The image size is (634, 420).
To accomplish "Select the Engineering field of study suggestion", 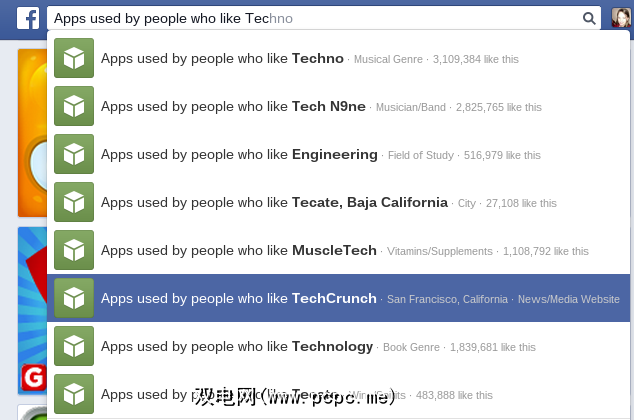I will (x=320, y=154).
